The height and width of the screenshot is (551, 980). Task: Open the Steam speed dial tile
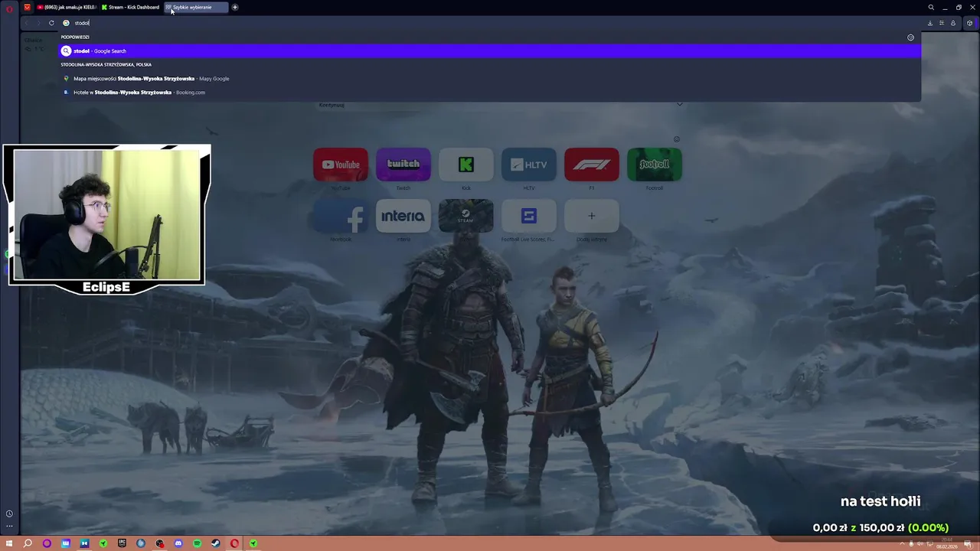[466, 216]
